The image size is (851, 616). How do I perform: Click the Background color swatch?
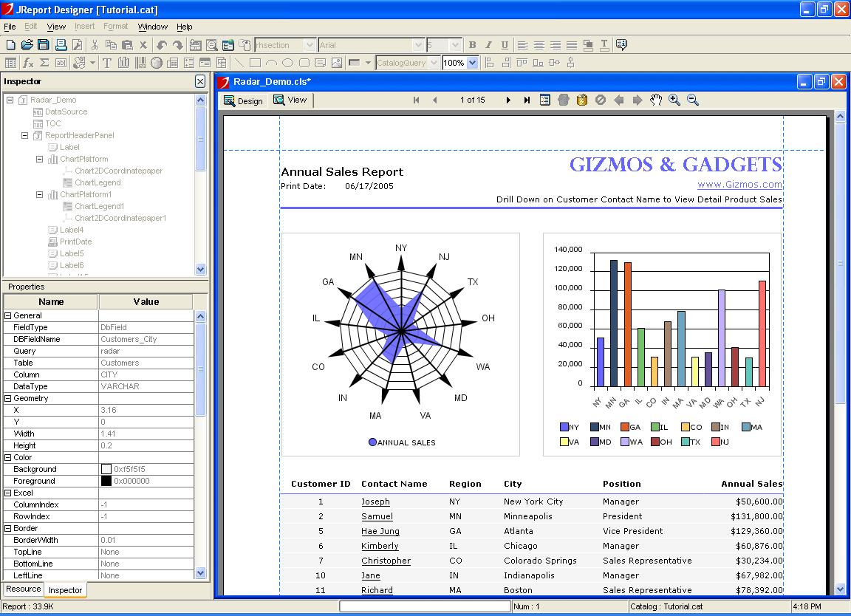106,469
